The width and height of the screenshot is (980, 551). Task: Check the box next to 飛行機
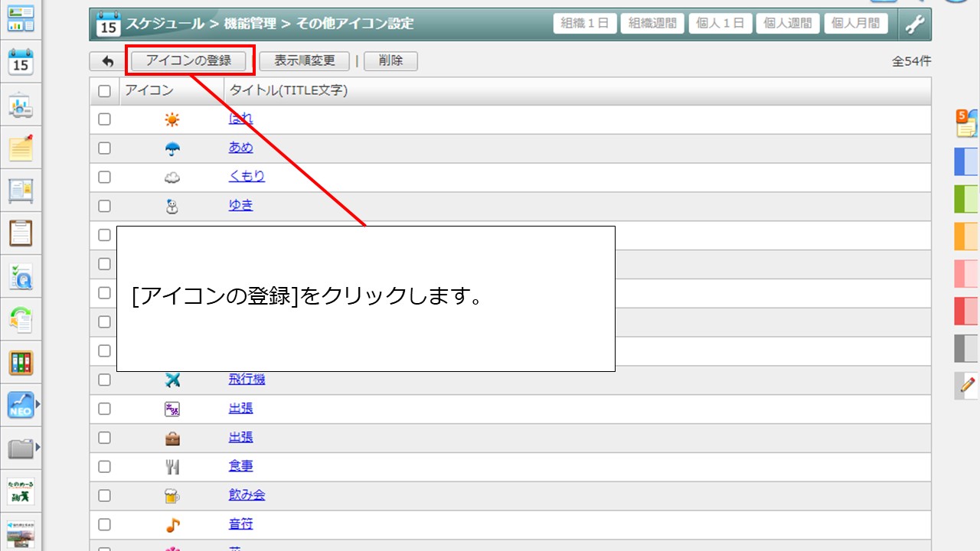105,380
